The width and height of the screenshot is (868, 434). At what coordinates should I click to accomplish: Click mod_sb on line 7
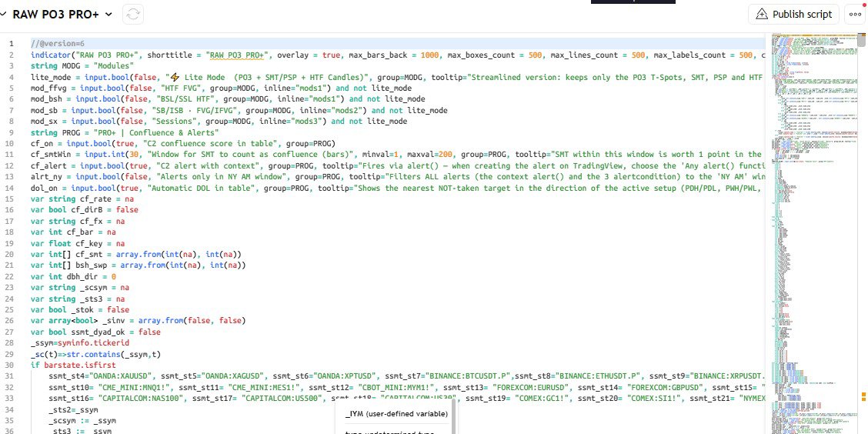pos(45,110)
